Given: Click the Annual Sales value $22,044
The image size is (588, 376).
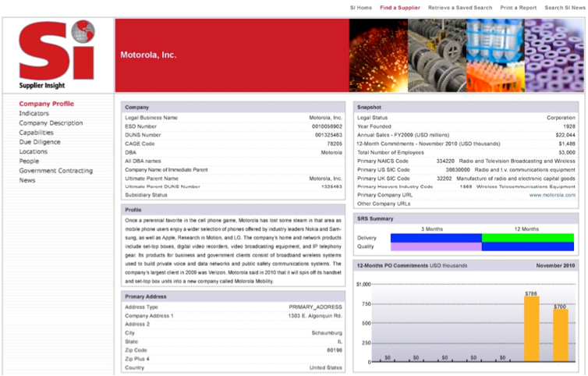Looking at the screenshot, I should click(565, 135).
